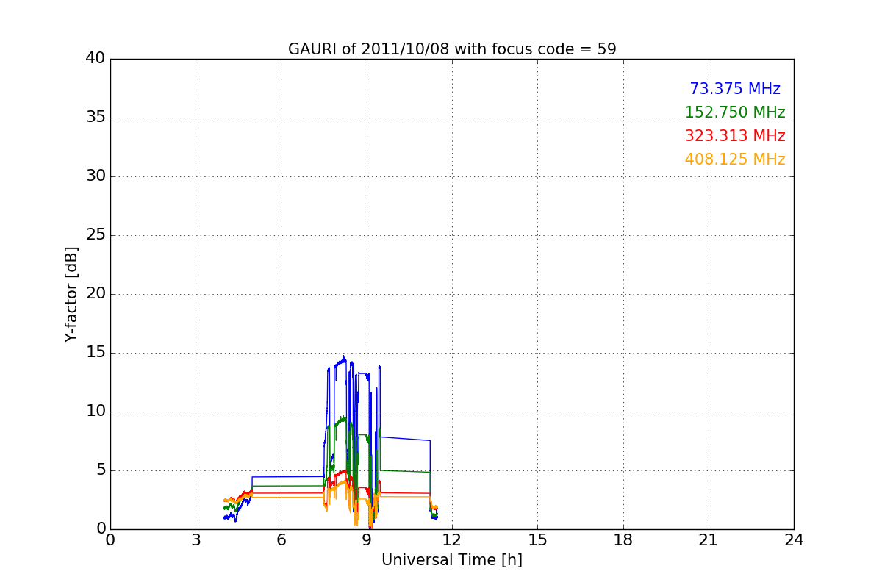Select the red 323.313 MHz legend label

pos(735,136)
